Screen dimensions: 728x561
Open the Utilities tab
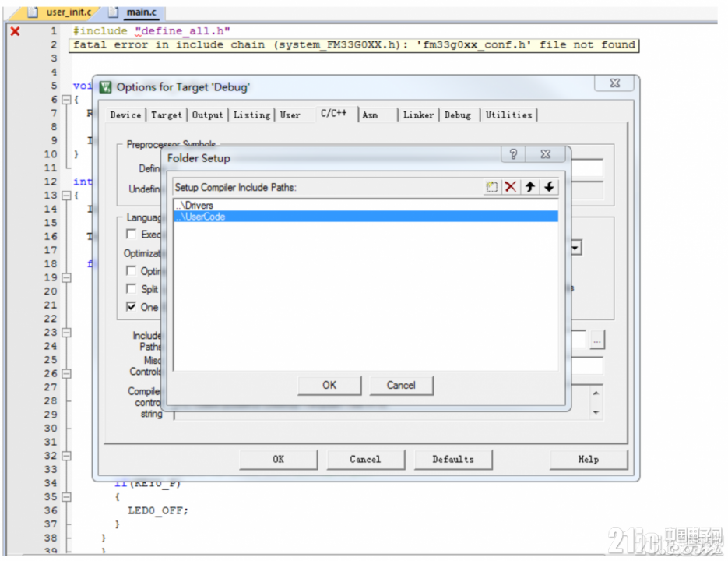point(508,115)
